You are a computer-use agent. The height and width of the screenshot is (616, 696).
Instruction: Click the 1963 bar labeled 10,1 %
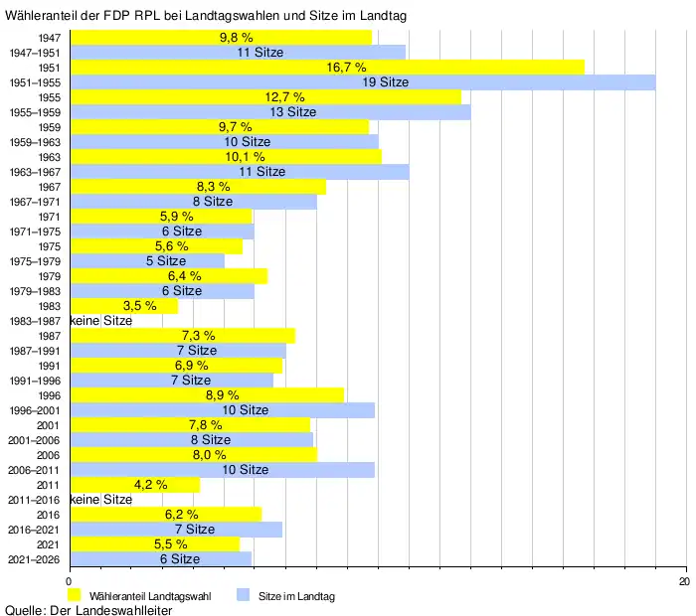click(x=225, y=157)
